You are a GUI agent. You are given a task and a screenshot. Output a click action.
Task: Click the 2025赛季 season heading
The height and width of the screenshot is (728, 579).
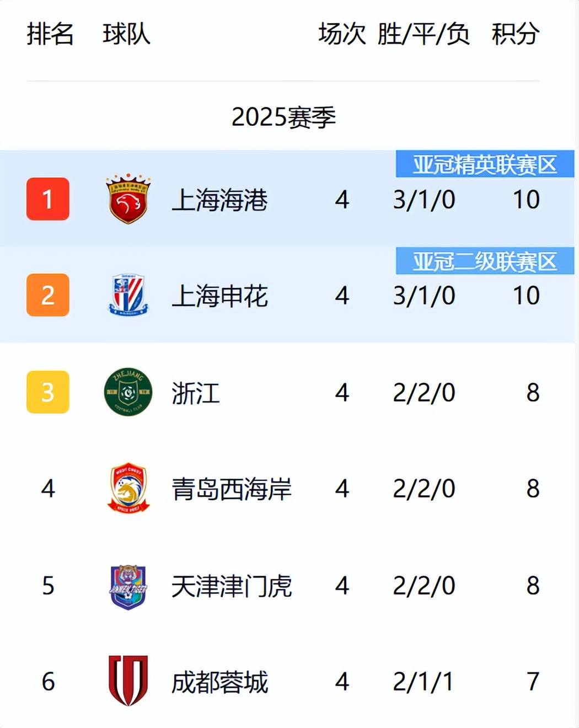283,117
